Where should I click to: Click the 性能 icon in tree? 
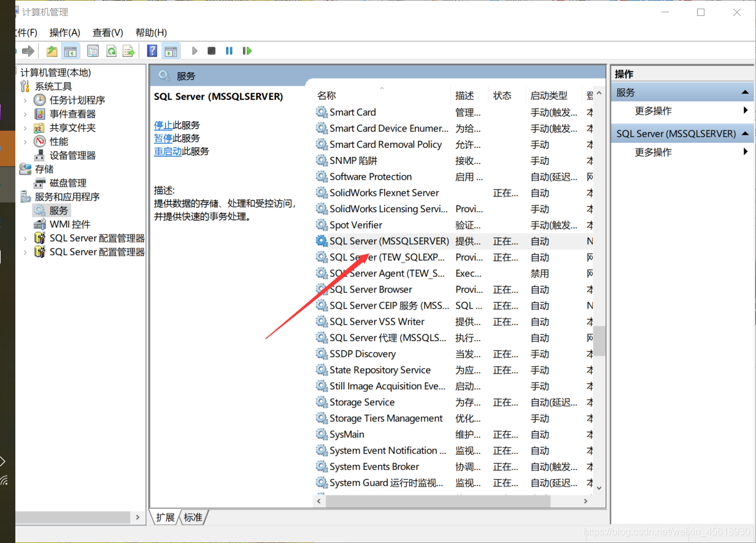click(x=40, y=142)
